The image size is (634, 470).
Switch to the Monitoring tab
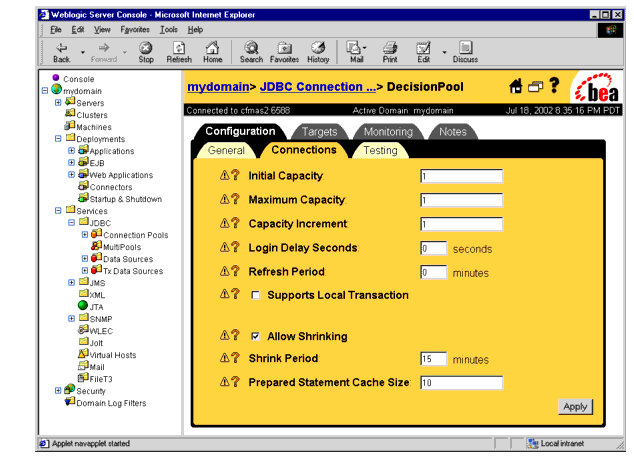coord(388,132)
